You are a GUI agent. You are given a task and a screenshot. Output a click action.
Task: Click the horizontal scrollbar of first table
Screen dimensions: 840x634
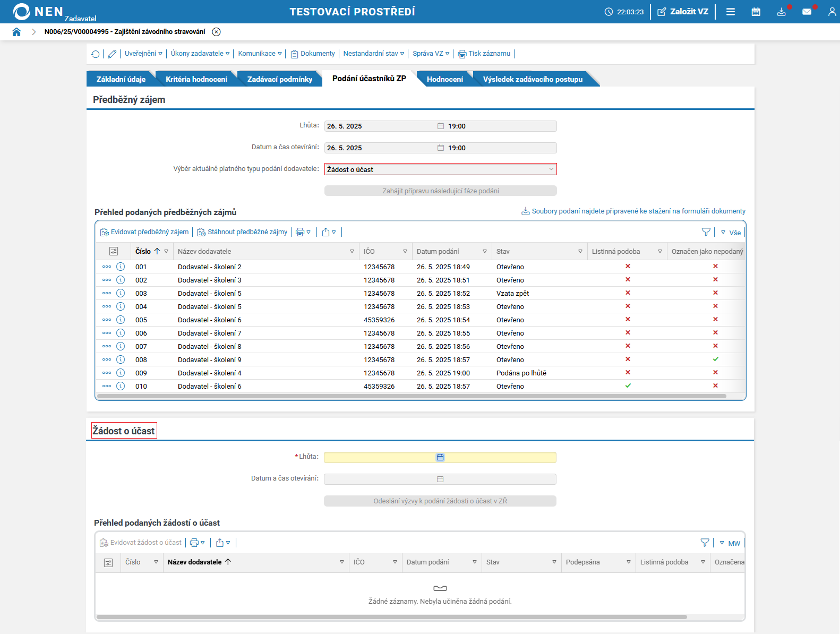point(412,396)
